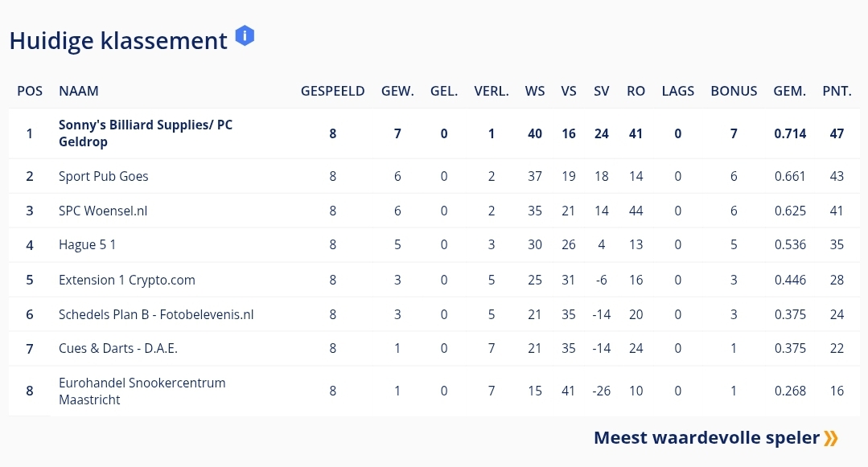Sort by the GEM. column header

coord(789,91)
